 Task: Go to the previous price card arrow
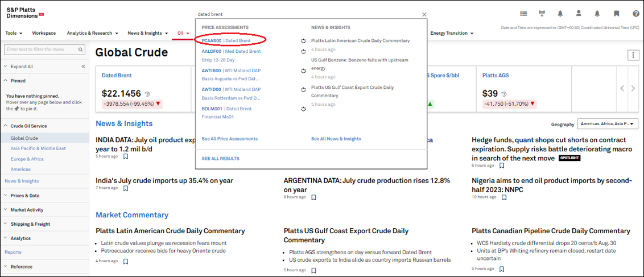coord(622,88)
